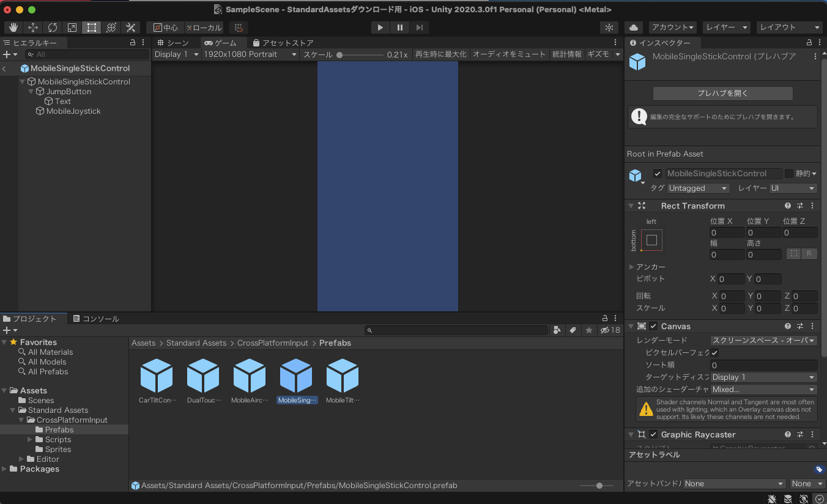Collapse JumpButton in Hierarchy
Image resolution: width=827 pixels, height=504 pixels.
31,92
